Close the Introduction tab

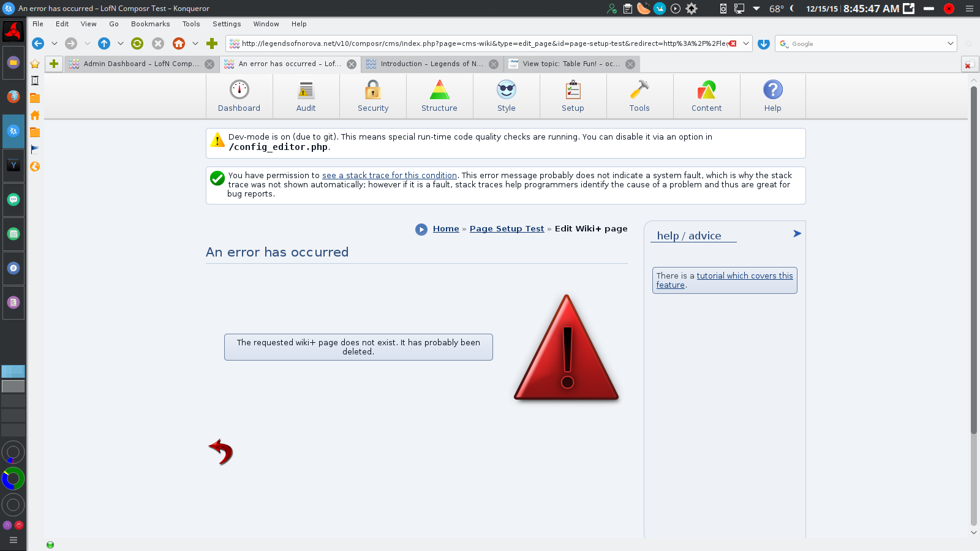click(494, 64)
